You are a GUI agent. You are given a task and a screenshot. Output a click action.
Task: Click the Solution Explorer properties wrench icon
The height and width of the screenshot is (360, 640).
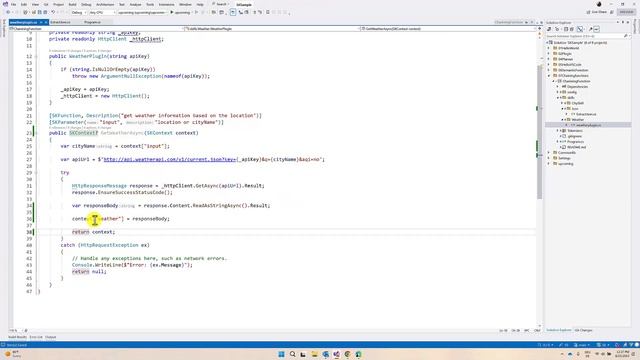point(591,29)
